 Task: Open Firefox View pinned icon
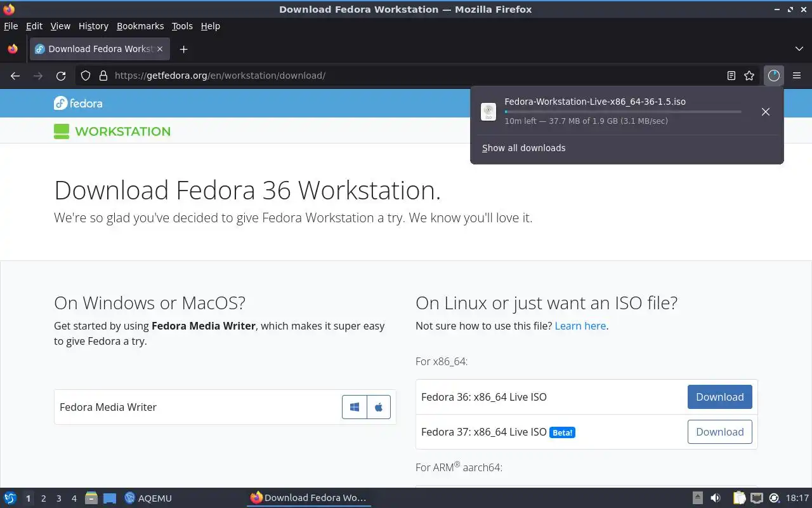pos(13,49)
